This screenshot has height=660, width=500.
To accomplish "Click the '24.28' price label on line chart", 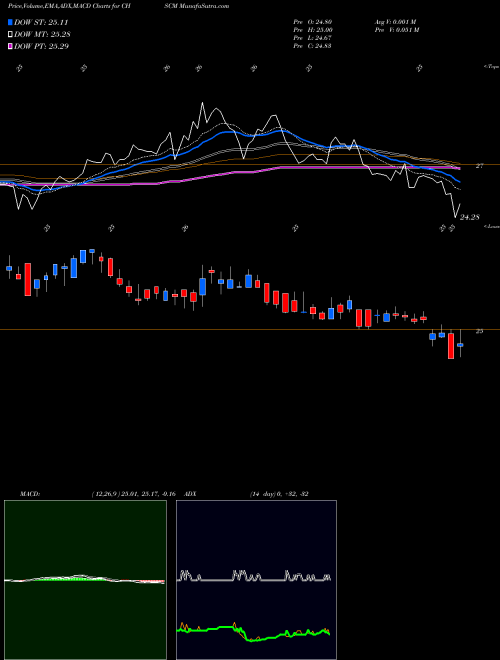I will point(470,217).
